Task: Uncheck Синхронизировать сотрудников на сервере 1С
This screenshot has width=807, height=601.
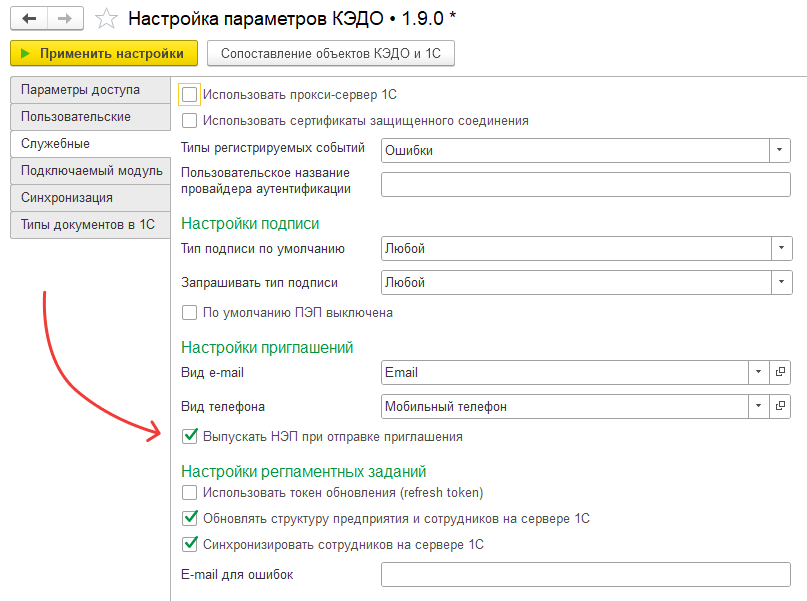Action: tap(189, 544)
